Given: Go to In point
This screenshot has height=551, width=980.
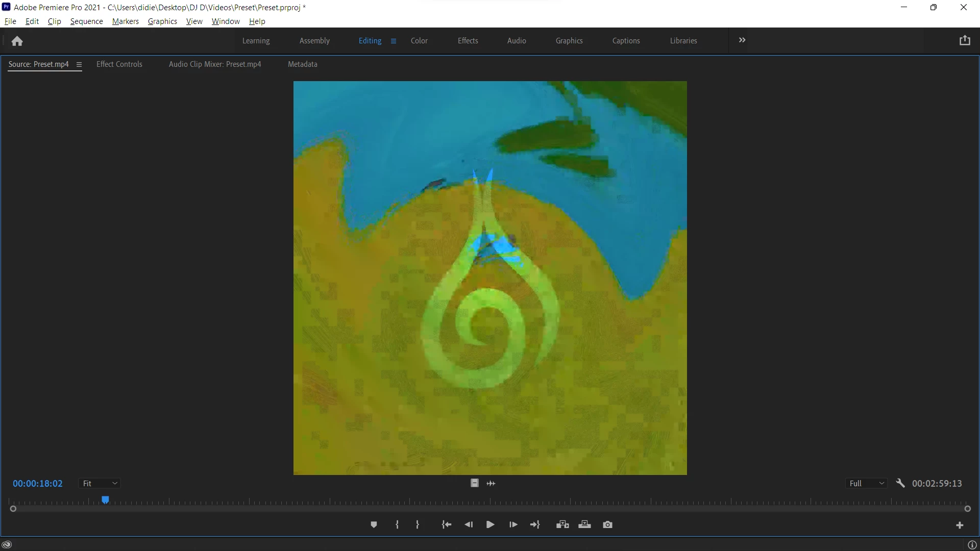Looking at the screenshot, I should [447, 524].
